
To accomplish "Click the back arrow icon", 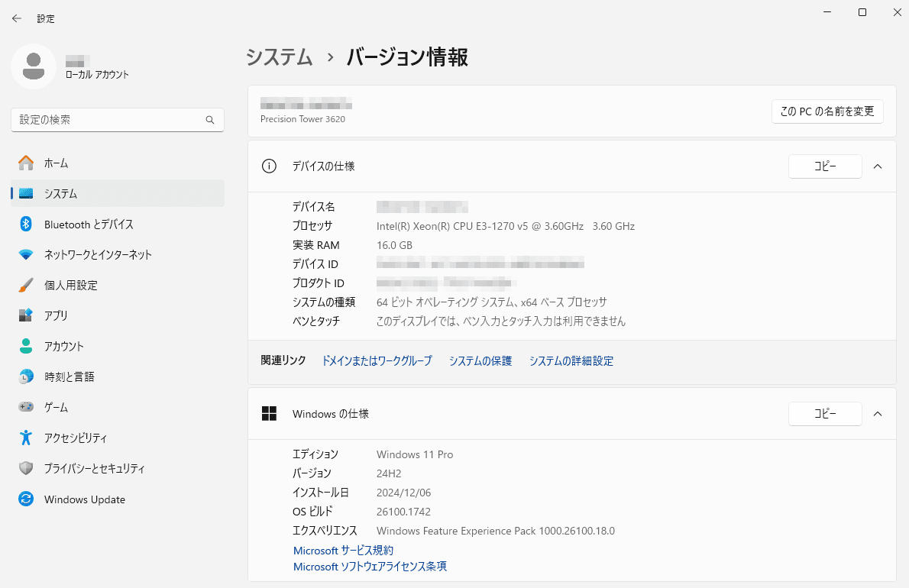I will 16,18.
